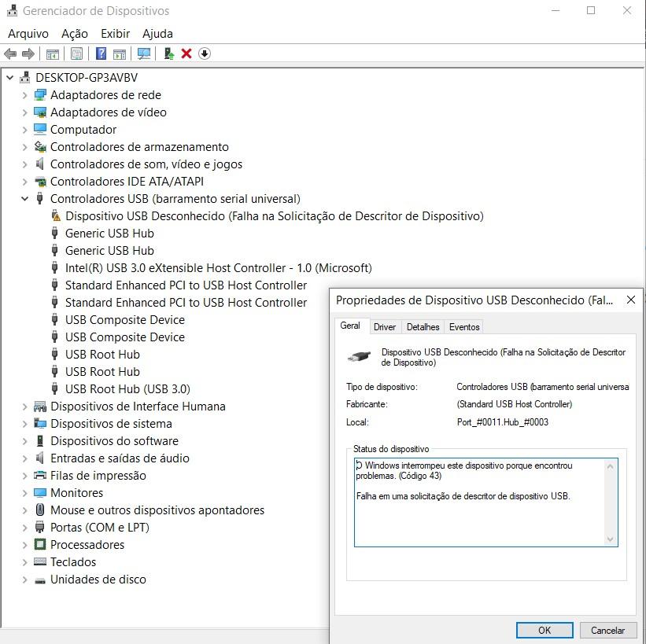
Task: Select the first Generic USB Hub
Action: 109,234
